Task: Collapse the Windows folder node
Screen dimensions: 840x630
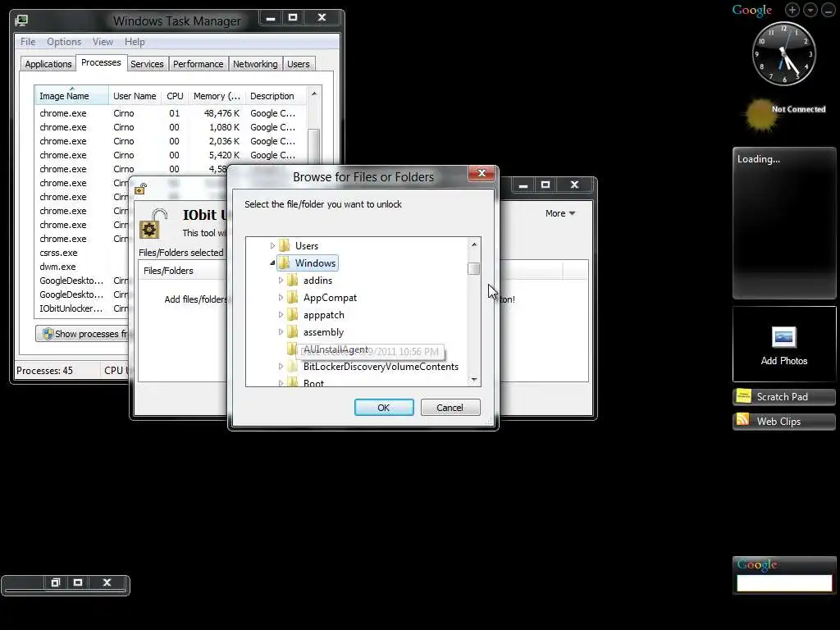Action: click(x=272, y=263)
